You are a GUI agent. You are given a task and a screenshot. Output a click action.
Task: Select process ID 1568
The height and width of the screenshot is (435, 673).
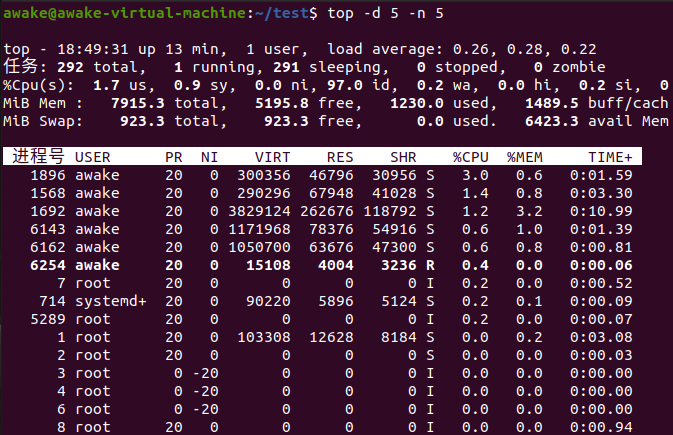click(48, 193)
